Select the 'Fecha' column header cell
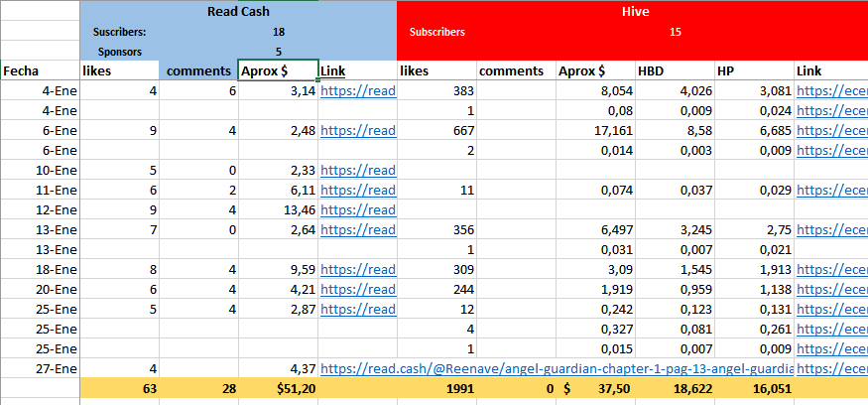 [40, 70]
